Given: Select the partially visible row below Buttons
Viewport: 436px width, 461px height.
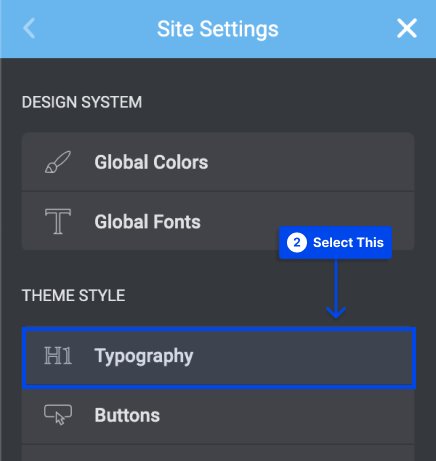Looking at the screenshot, I should (218, 453).
